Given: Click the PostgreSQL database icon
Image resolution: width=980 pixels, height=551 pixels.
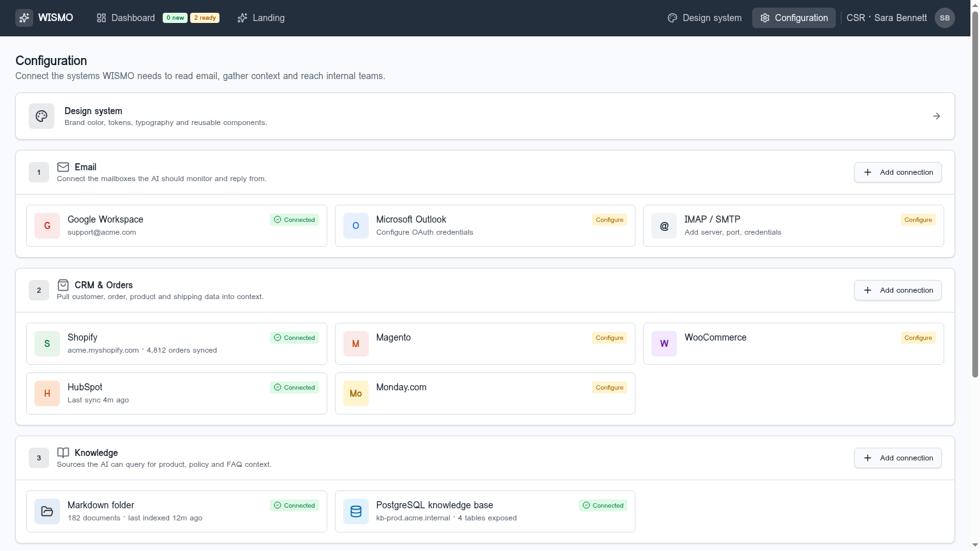Looking at the screenshot, I should 356,511.
